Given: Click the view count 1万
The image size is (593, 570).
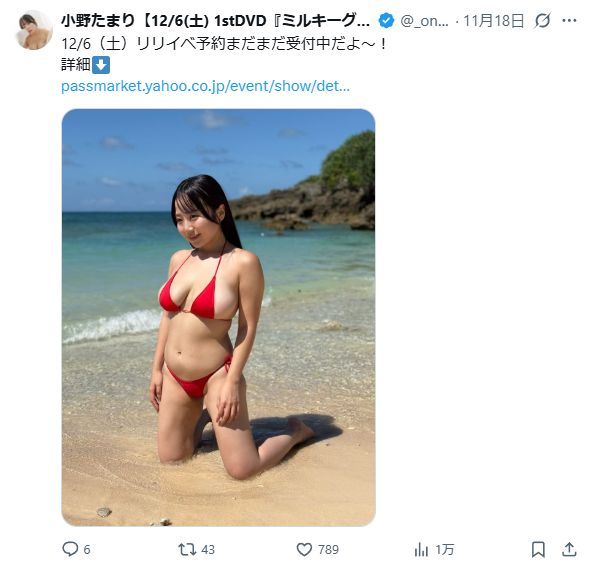Looking at the screenshot, I should (x=444, y=550).
